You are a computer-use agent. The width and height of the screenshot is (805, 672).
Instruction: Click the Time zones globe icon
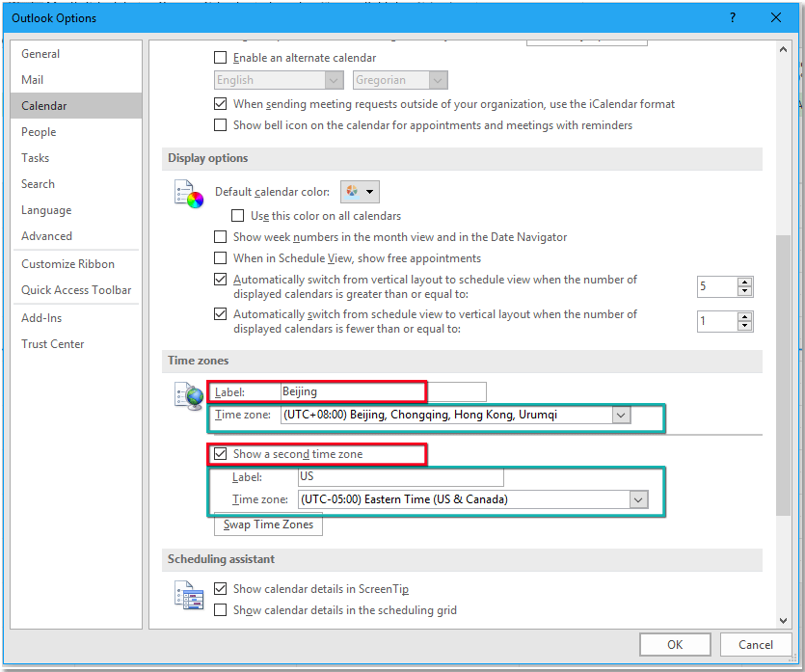point(189,397)
